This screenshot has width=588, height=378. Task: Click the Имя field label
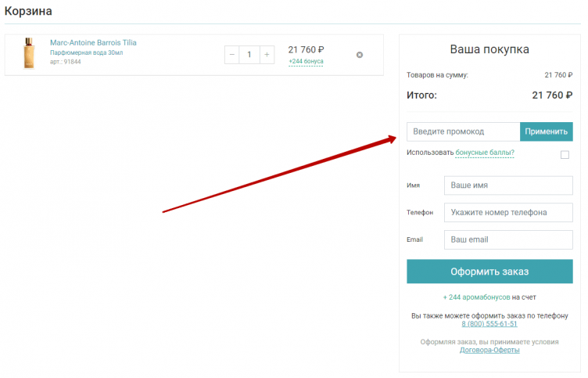(414, 185)
